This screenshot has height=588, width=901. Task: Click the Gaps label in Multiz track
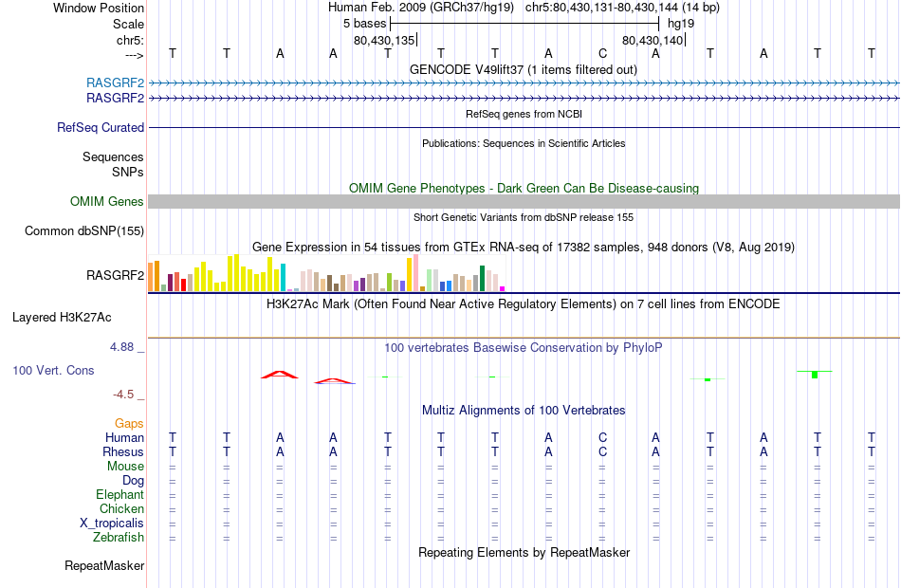click(x=129, y=424)
